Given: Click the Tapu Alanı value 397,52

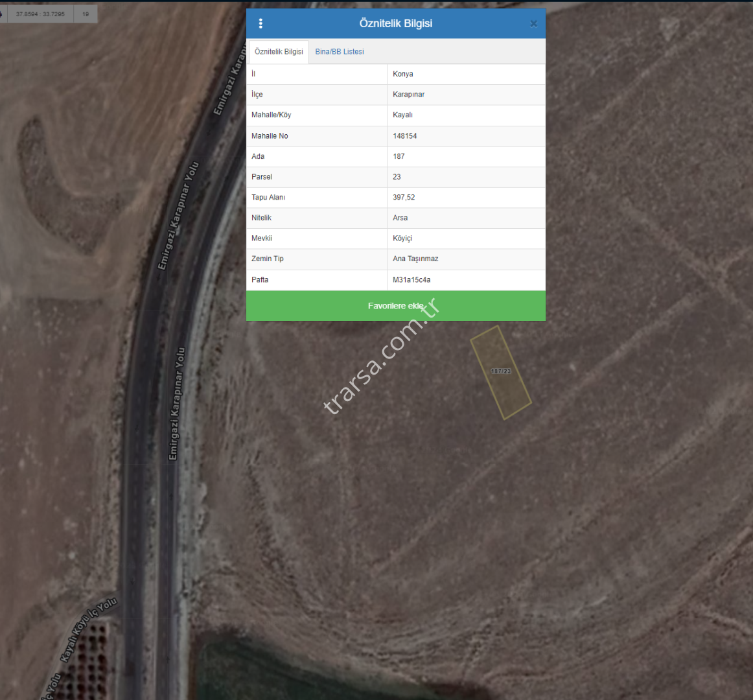Looking at the screenshot, I should 404,198.
